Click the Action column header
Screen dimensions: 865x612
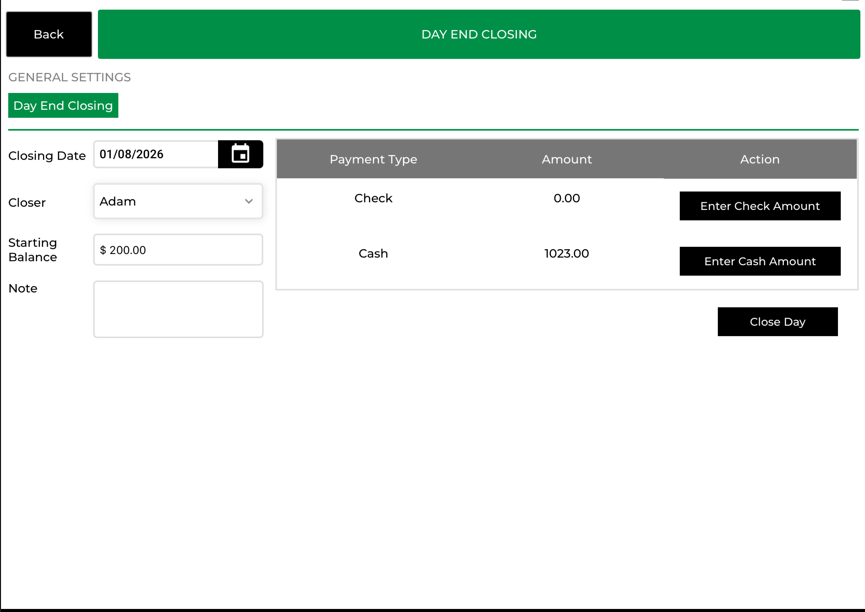pos(759,159)
